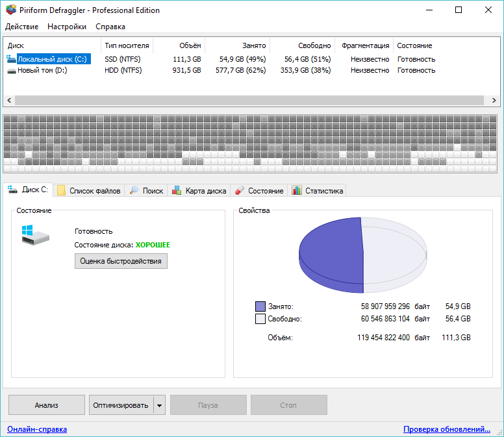Open the Действие menu
The image size is (504, 437).
[x=21, y=27]
